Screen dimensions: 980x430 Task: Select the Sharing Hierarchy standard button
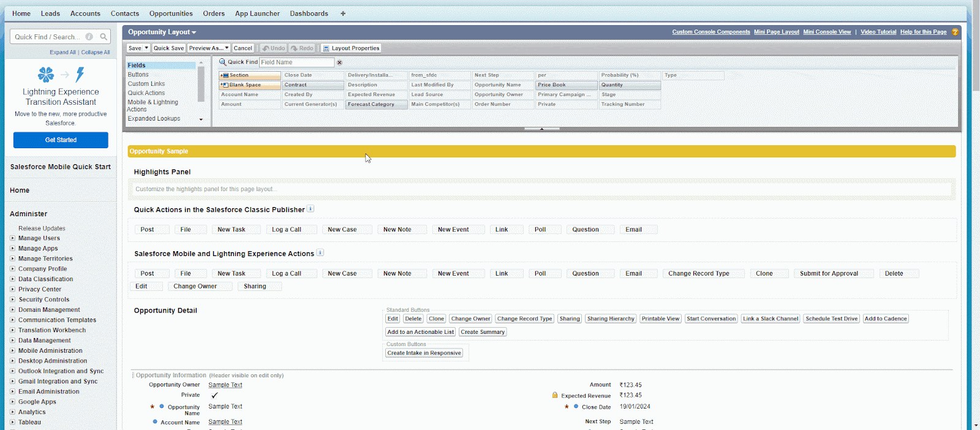click(x=611, y=319)
